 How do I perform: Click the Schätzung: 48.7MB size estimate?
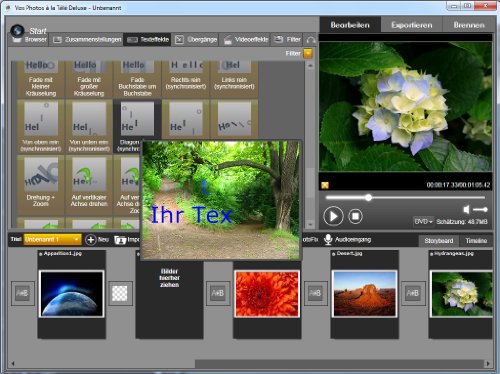(462, 222)
